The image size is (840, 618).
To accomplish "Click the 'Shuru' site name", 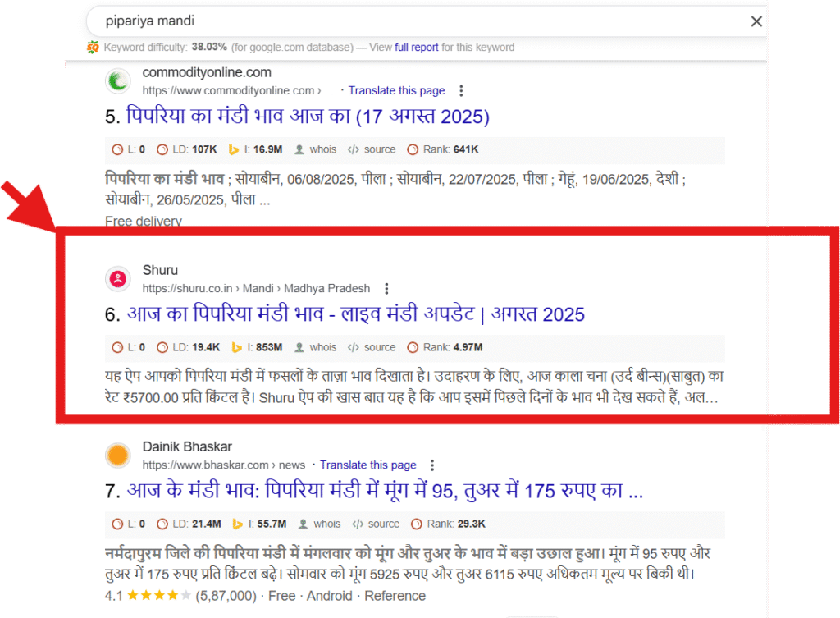I will tap(160, 270).
